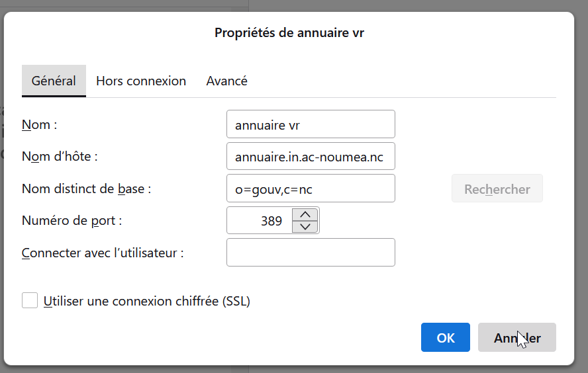This screenshot has height=373, width=588.
Task: Switch to the Général tab
Action: coord(54,81)
